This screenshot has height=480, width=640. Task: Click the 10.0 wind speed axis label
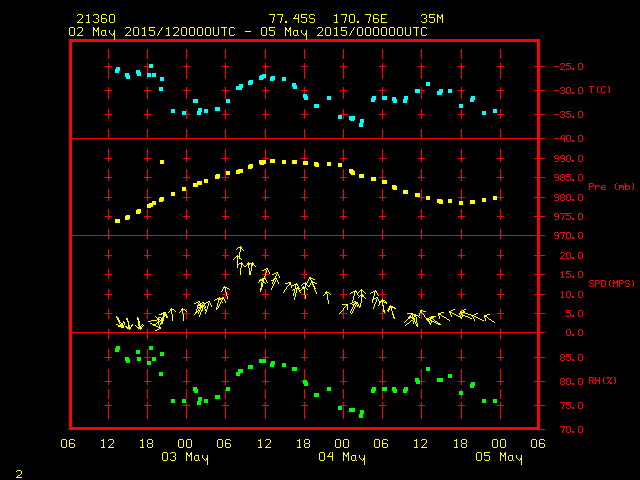click(571, 295)
